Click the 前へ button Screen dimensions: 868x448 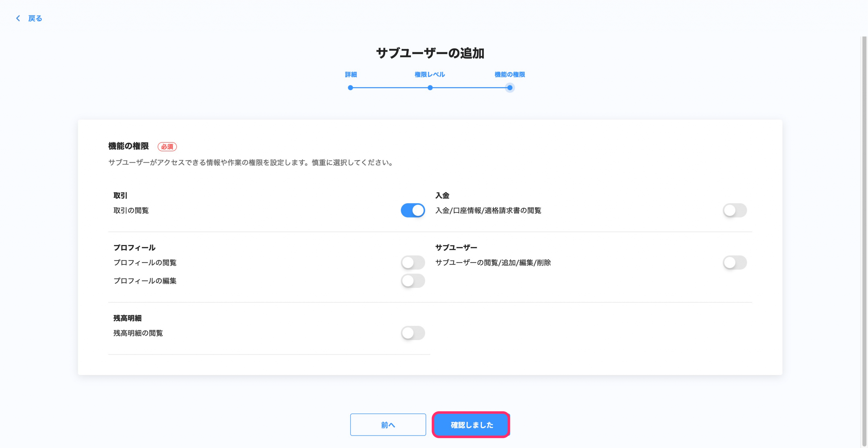[388, 425]
